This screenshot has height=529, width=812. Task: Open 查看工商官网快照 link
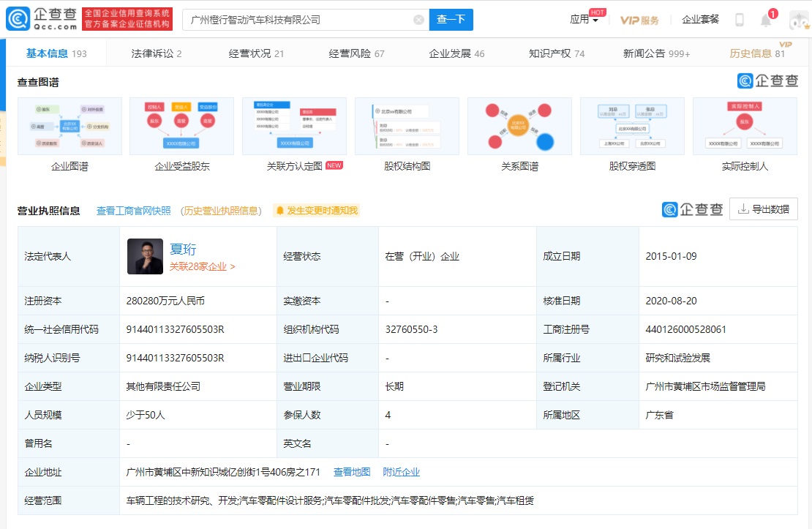(x=134, y=211)
